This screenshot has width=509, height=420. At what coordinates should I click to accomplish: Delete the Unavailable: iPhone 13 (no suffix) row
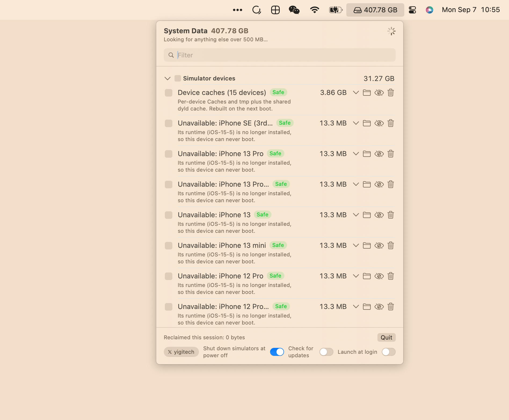(x=391, y=215)
